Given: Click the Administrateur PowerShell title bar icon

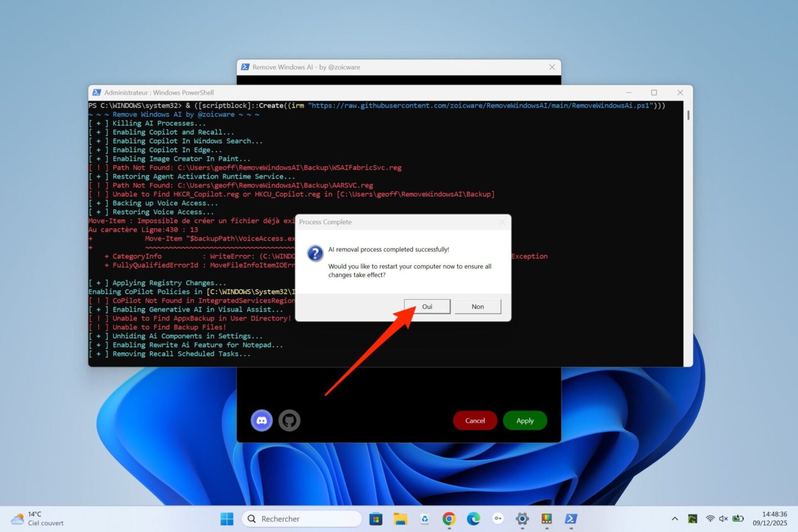Looking at the screenshot, I should (x=97, y=92).
